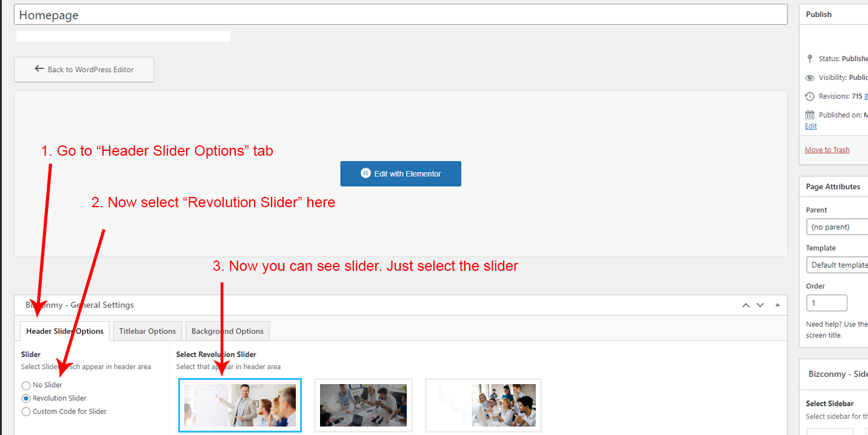Select Custom Code for Slider option
This screenshot has width=868, height=435.
click(26, 412)
